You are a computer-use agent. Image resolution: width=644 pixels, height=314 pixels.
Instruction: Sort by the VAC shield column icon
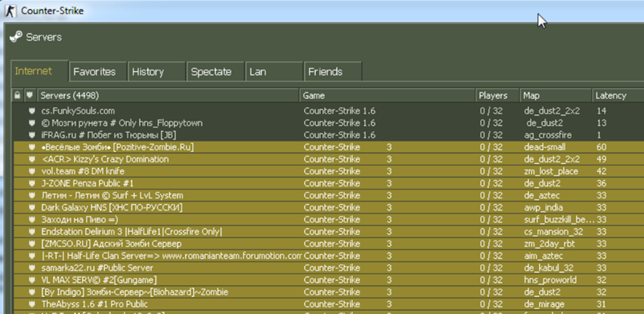point(30,96)
